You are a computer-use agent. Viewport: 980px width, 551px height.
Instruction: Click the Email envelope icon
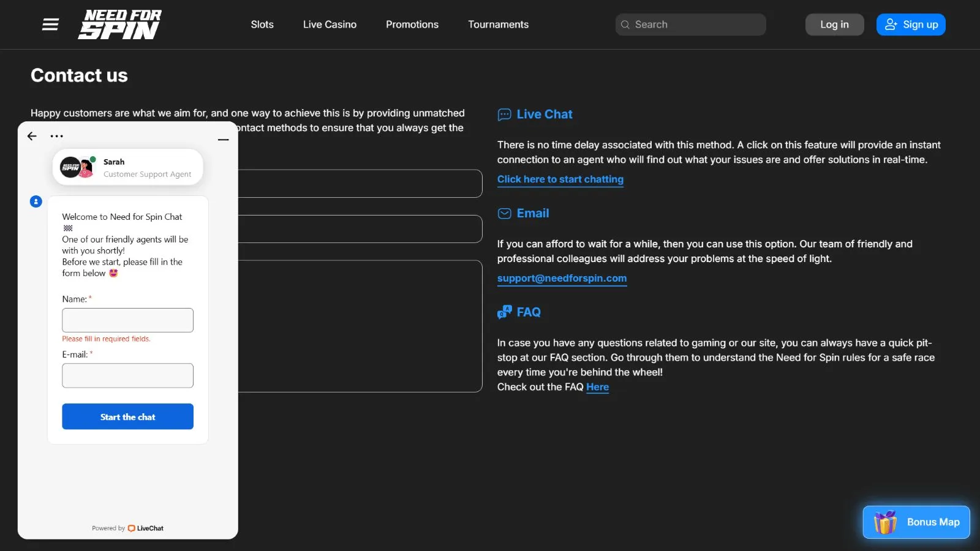(504, 214)
